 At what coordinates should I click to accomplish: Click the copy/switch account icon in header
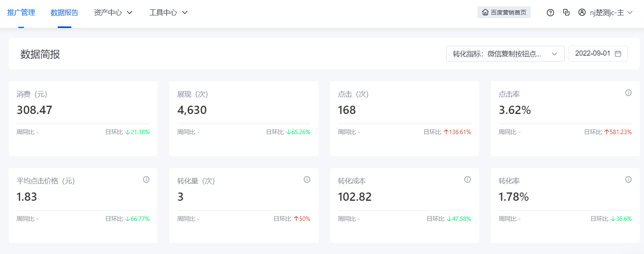click(x=566, y=13)
